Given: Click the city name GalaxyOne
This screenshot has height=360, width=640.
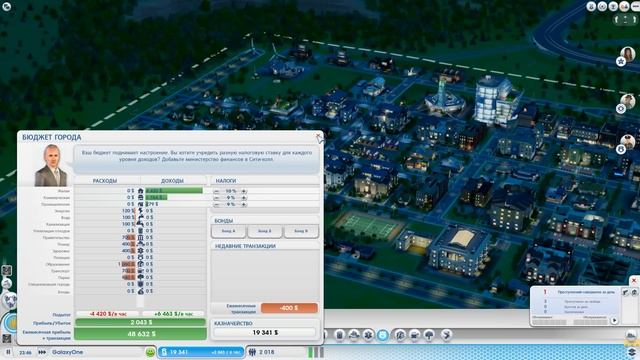Looking at the screenshot, I should tap(67, 352).
